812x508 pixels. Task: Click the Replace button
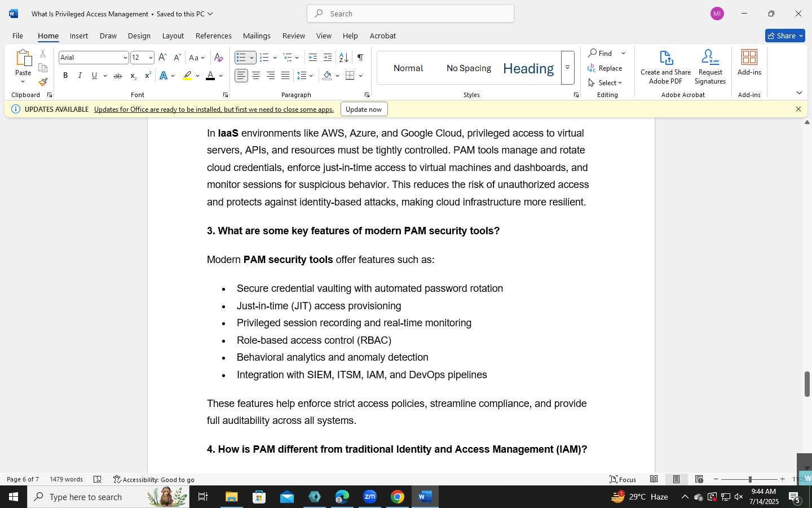coord(605,68)
